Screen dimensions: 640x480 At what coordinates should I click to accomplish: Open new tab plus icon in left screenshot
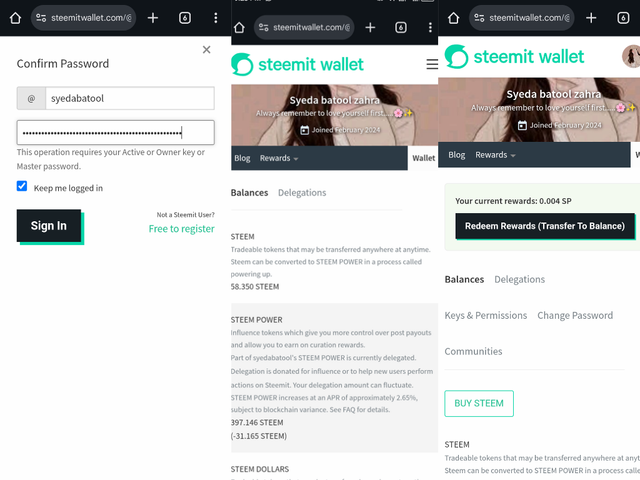(x=153, y=18)
